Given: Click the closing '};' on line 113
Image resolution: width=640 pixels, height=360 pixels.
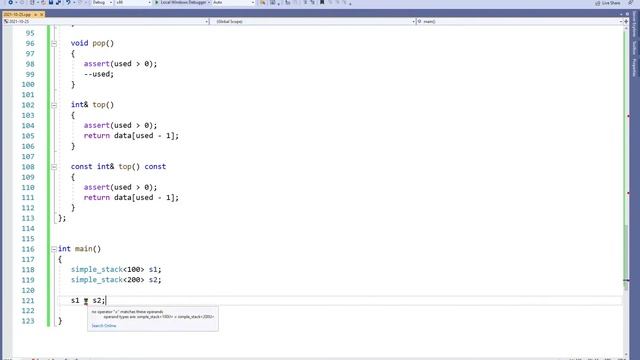Looking at the screenshot, I should (x=62, y=218).
